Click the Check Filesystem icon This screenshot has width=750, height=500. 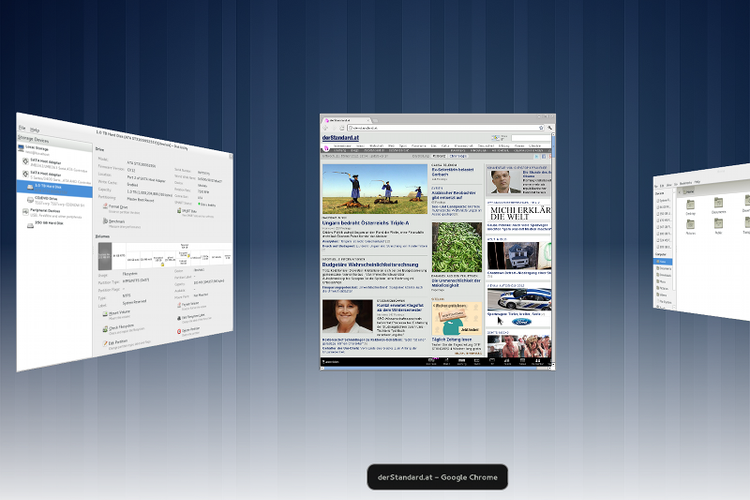(101, 327)
